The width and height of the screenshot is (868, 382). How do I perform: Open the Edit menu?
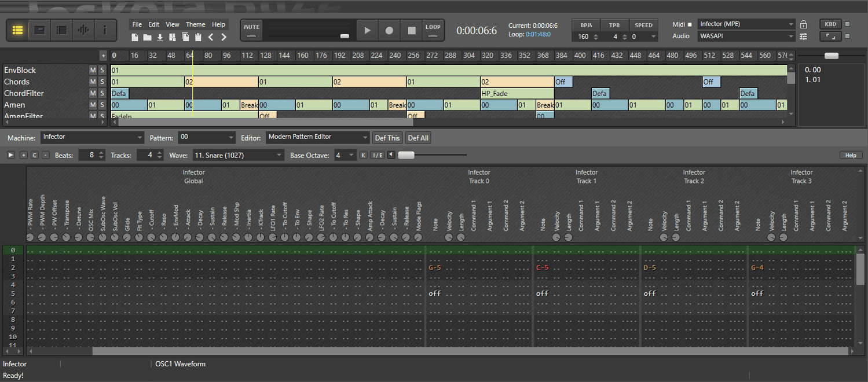[153, 24]
